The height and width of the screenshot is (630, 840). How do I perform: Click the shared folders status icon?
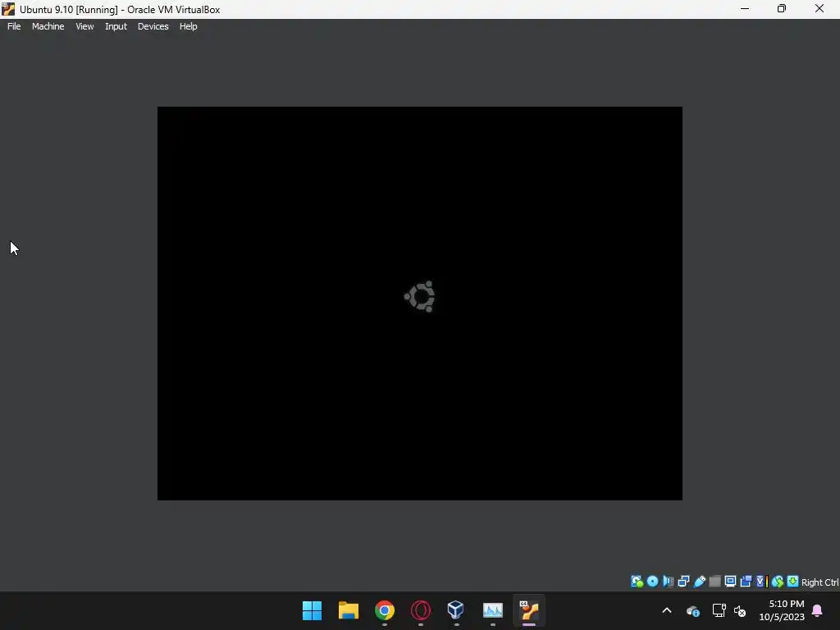(714, 582)
